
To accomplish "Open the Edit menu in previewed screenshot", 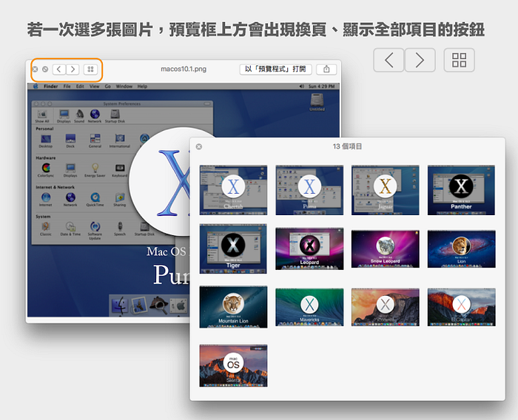I will click(80, 87).
